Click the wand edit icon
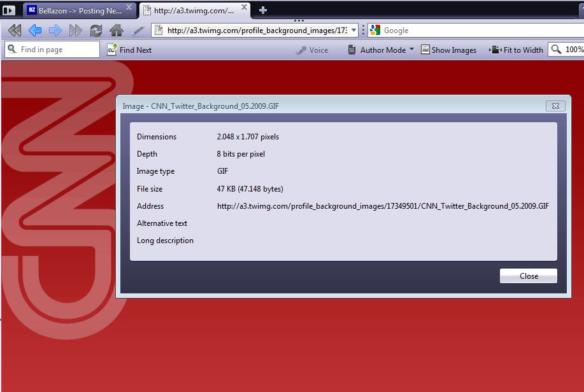This screenshot has width=584, height=392. pyautogui.click(x=138, y=31)
